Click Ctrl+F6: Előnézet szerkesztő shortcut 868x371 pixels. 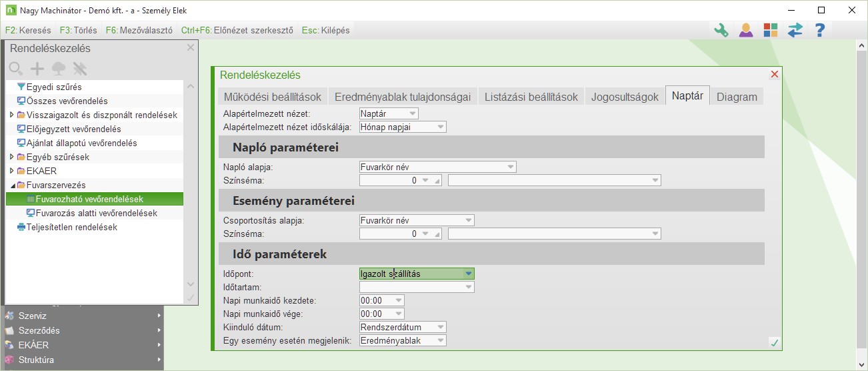click(x=237, y=30)
